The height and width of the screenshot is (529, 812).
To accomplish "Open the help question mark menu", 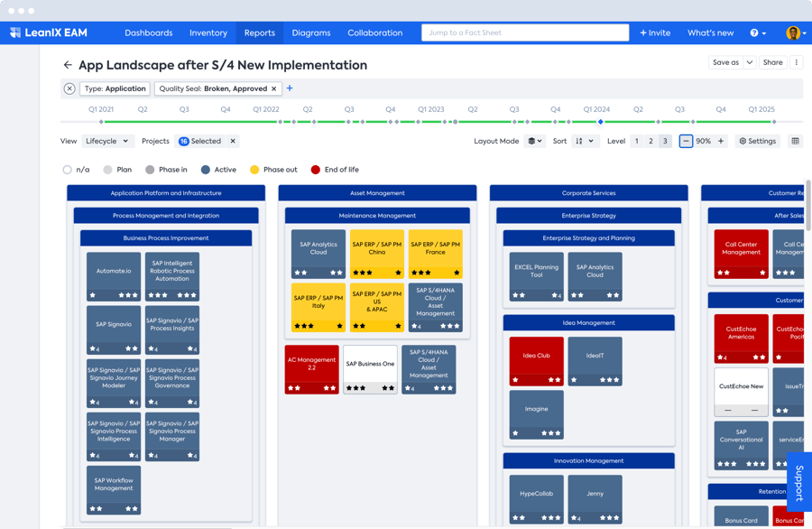I will click(758, 33).
